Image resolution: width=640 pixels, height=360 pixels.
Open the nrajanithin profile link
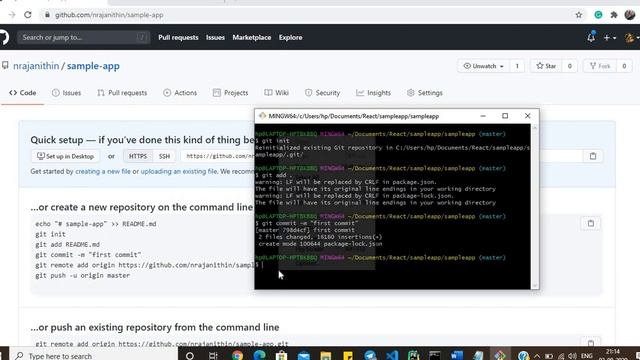(36, 66)
